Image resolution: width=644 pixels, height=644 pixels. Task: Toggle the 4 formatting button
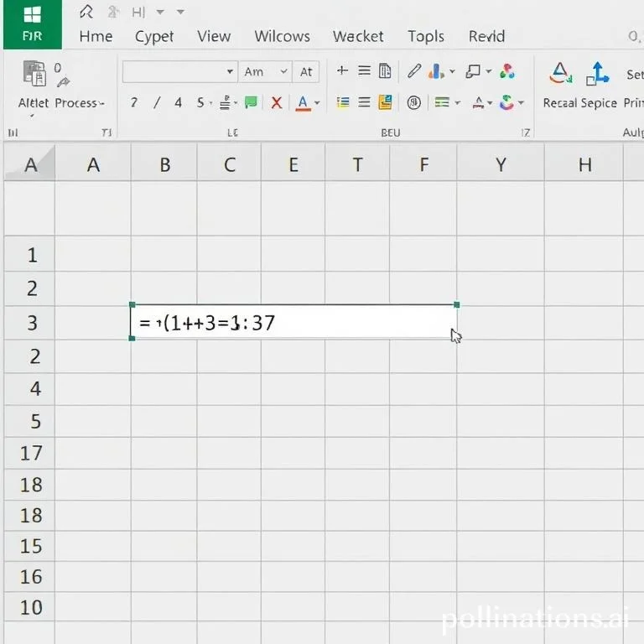pyautogui.click(x=179, y=102)
